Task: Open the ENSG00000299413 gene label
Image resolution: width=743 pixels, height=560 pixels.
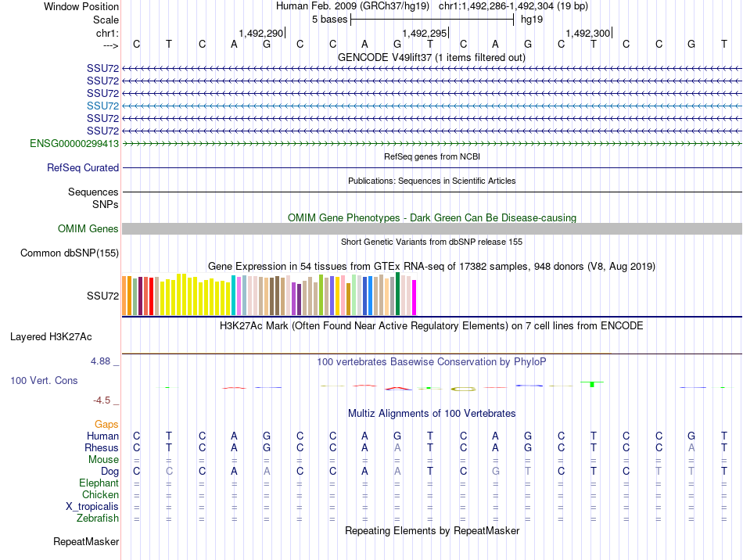Action: tap(74, 143)
